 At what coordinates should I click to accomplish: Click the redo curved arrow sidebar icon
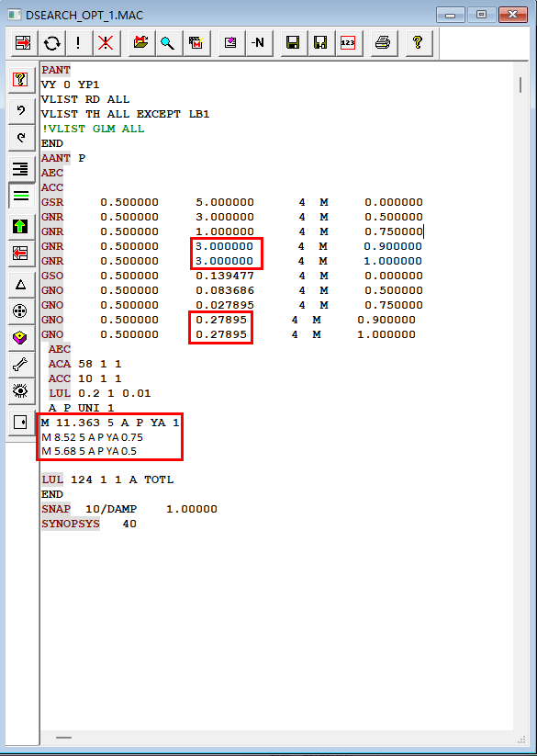pyautogui.click(x=21, y=138)
